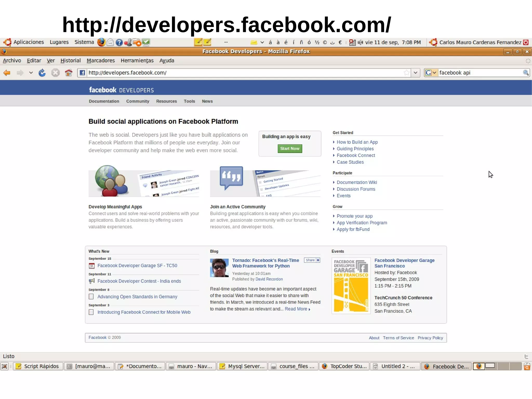
Task: Click the clock showing vie 11 de sep
Action: (393, 42)
